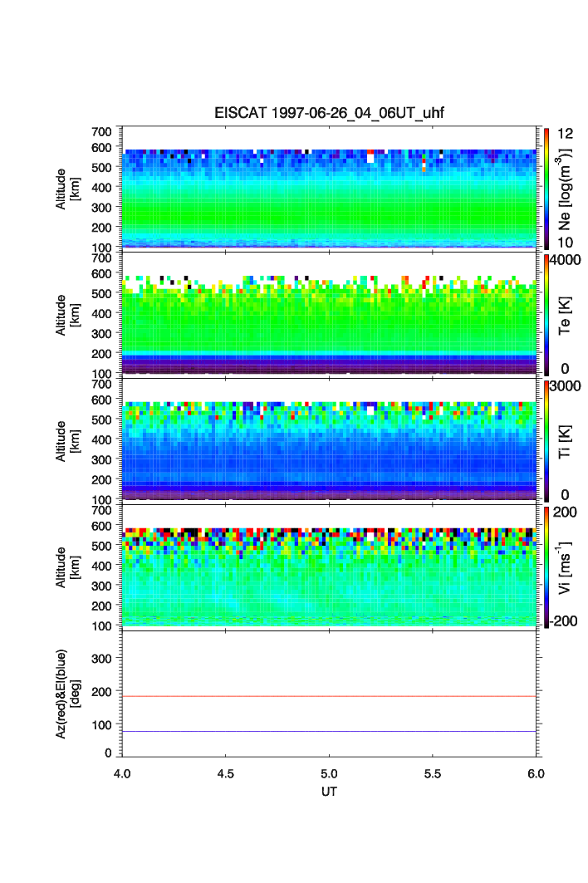Click the Altitude label of Vi panel
The width and height of the screenshot is (588, 883).
(67, 567)
